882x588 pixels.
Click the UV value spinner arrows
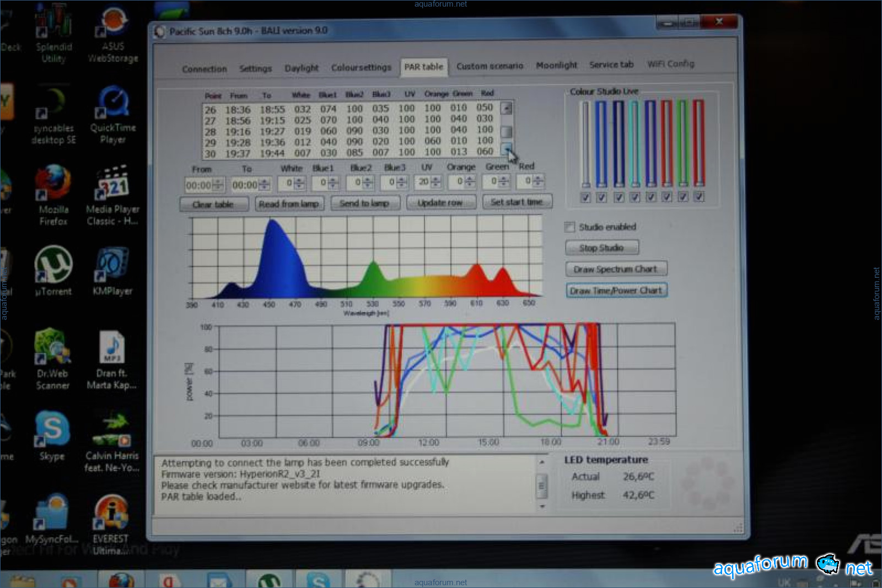pyautogui.click(x=436, y=182)
